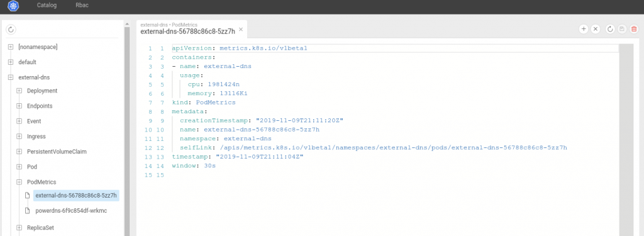Select the Deployment tree label
Viewport: 644px width, 236px height.
pyautogui.click(x=42, y=91)
